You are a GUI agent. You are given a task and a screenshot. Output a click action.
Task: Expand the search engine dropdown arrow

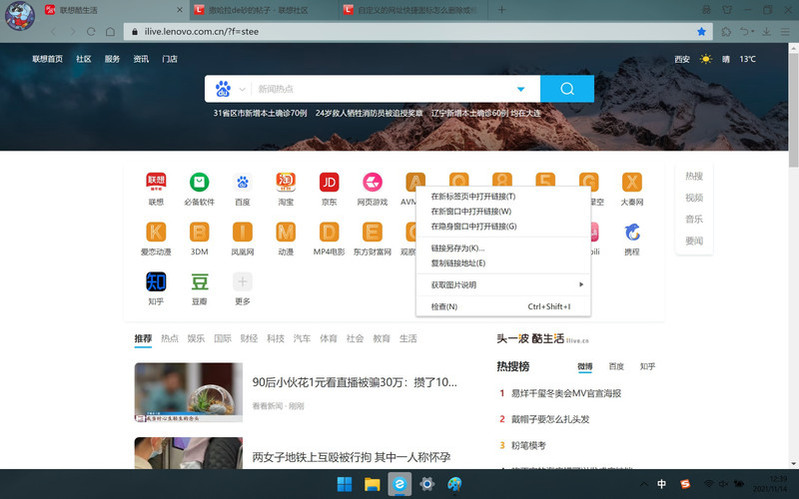(520, 89)
